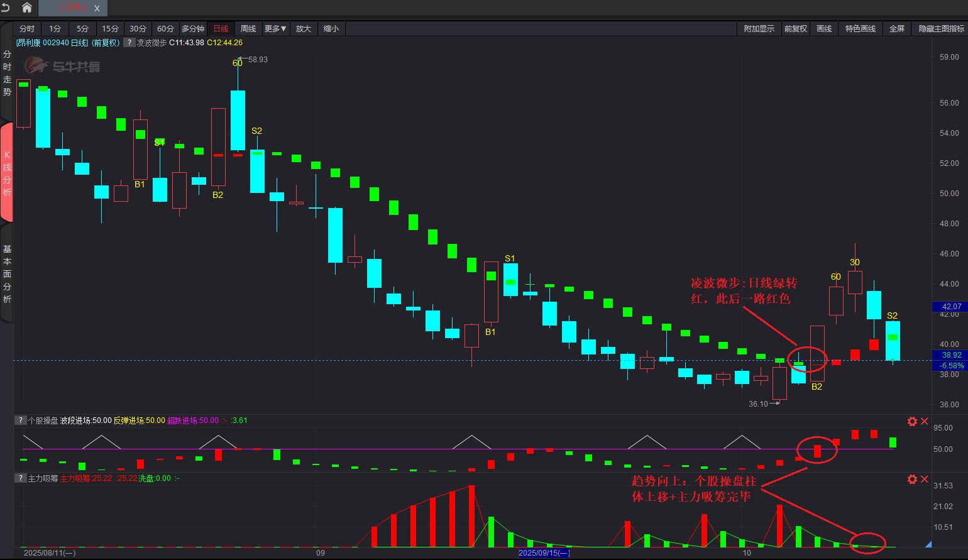Open help icon for 主力吸筹 indicator
Viewport: 968px width, 560px height.
21,478
